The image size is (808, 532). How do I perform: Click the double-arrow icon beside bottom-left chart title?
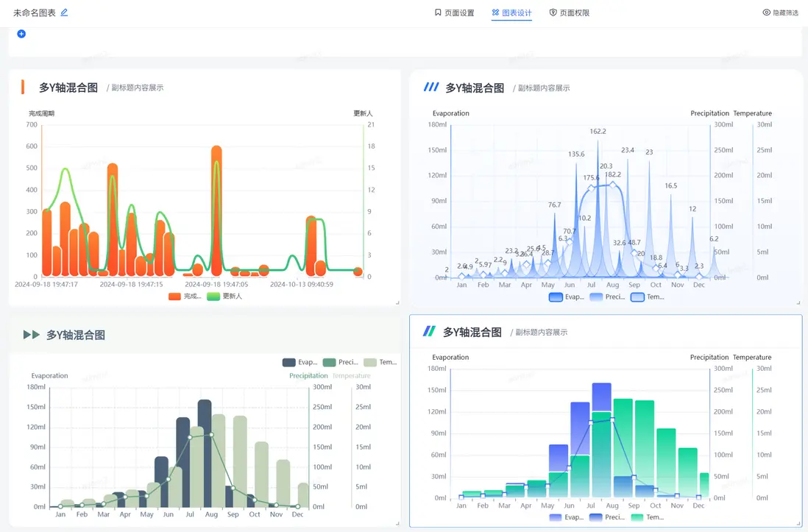32,335
